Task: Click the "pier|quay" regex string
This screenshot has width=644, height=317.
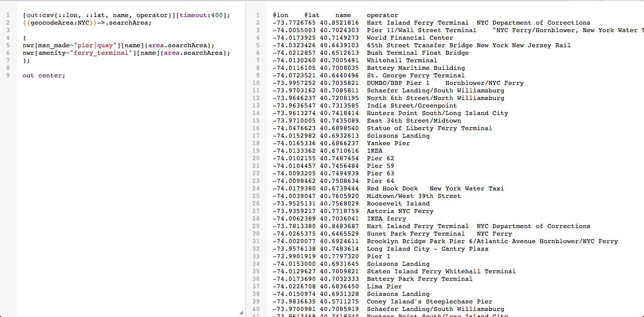Action: (95, 45)
